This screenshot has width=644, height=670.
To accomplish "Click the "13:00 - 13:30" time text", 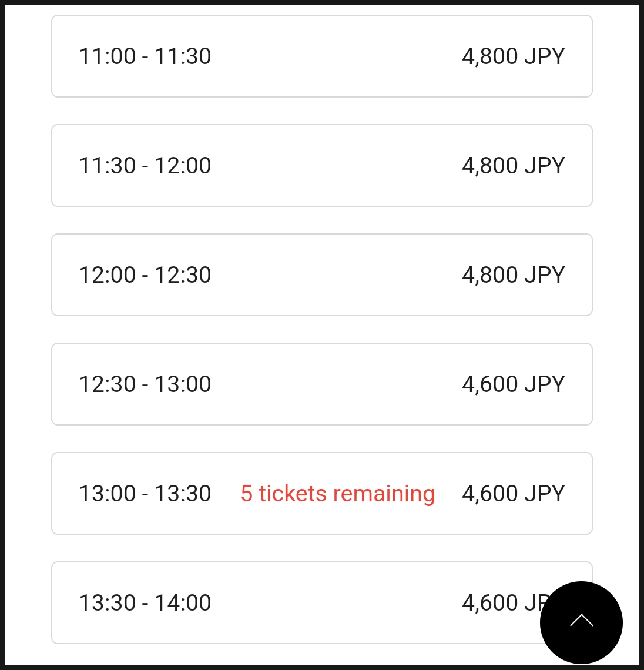I will (145, 494).
